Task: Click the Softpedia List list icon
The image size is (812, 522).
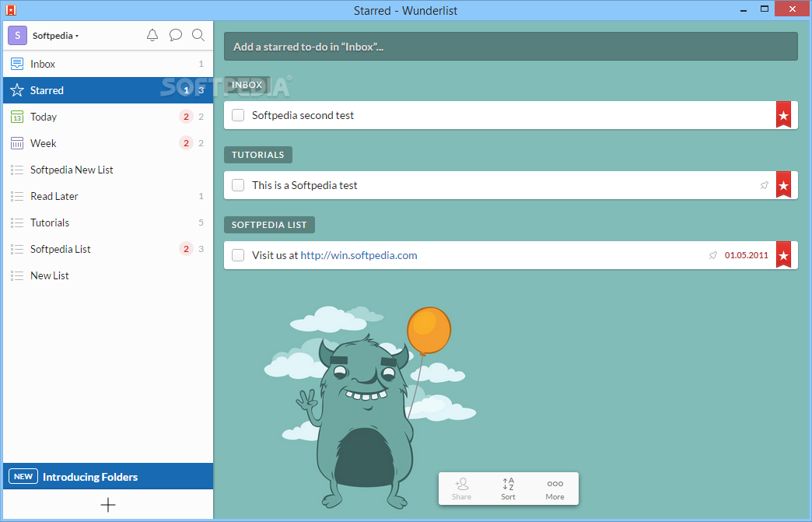Action: [x=17, y=249]
